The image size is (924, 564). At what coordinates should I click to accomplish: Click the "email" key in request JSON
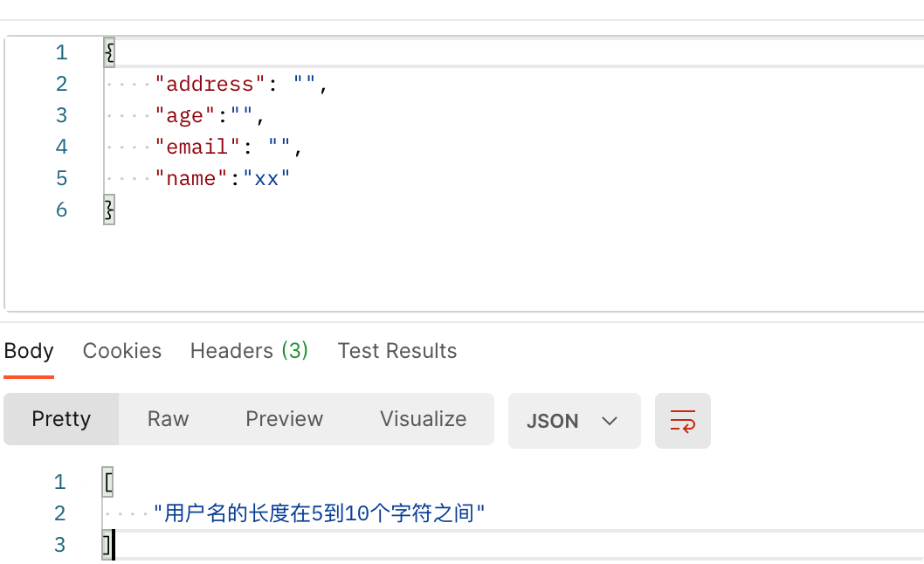point(197,148)
